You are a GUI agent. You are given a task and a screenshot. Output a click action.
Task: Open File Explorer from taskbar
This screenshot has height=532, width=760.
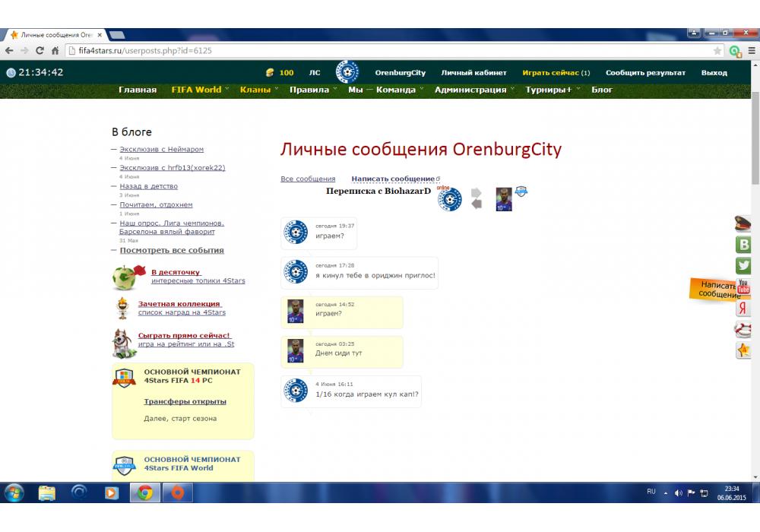click(47, 492)
